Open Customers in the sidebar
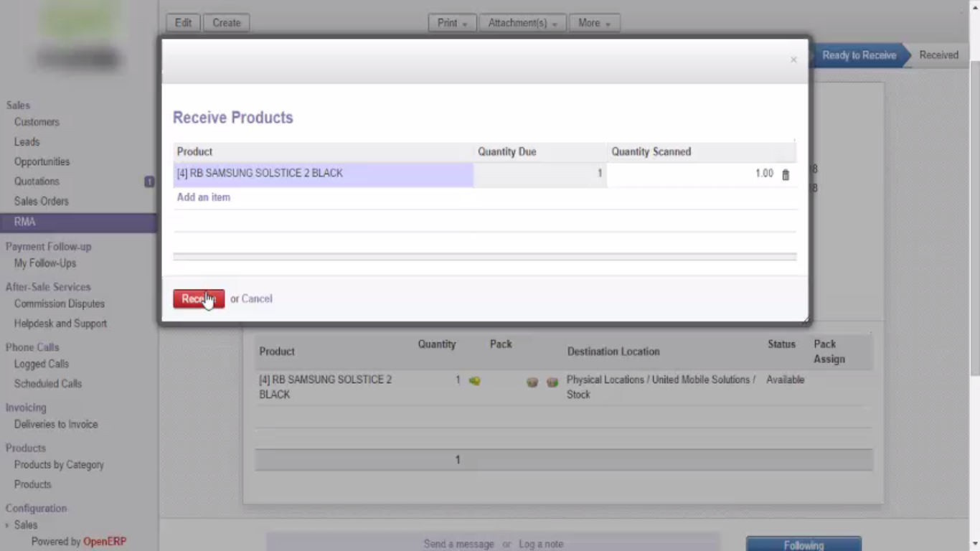The width and height of the screenshot is (980, 551). [x=37, y=122]
